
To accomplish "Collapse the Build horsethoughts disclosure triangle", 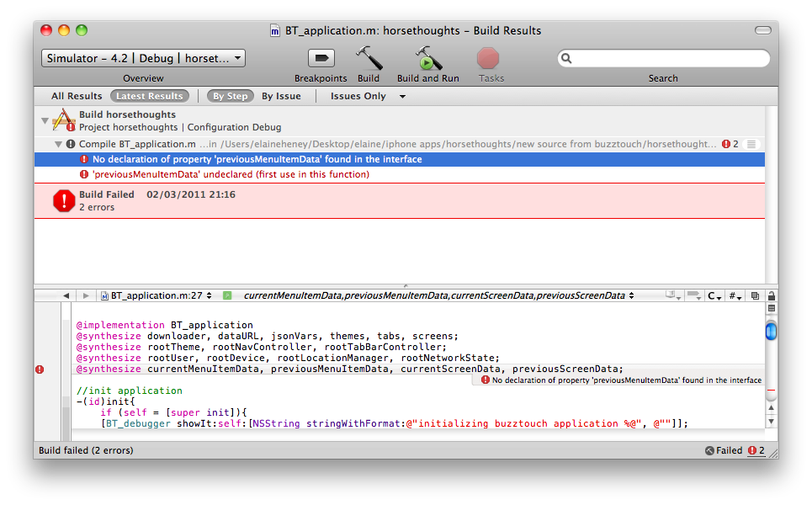I will 45,121.
